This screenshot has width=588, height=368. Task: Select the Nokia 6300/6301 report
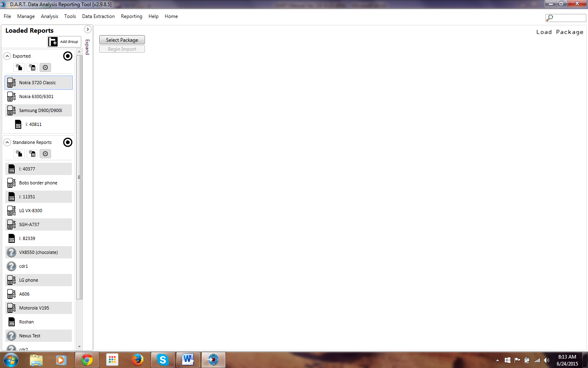point(36,96)
